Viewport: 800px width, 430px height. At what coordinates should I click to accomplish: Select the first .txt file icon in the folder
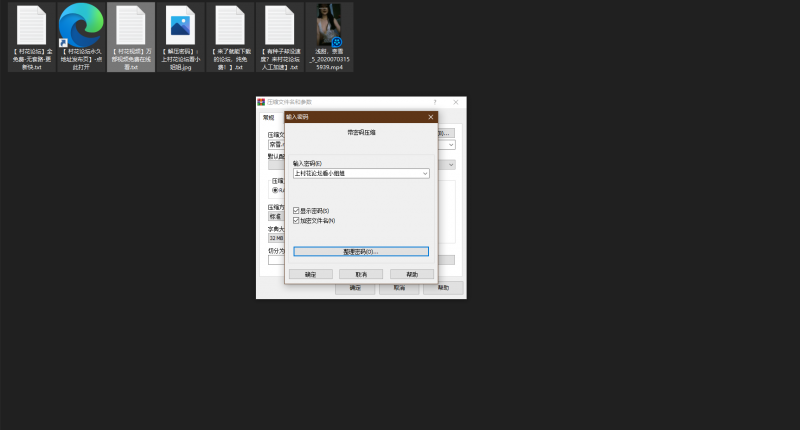[32, 25]
